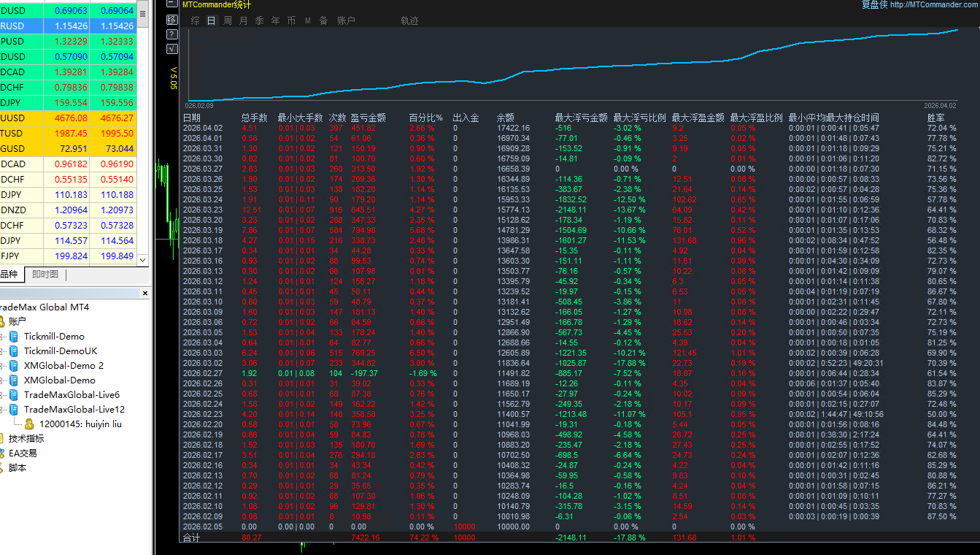Click the √ checkmark icon in sidebar
980x555 pixels.
[171, 49]
